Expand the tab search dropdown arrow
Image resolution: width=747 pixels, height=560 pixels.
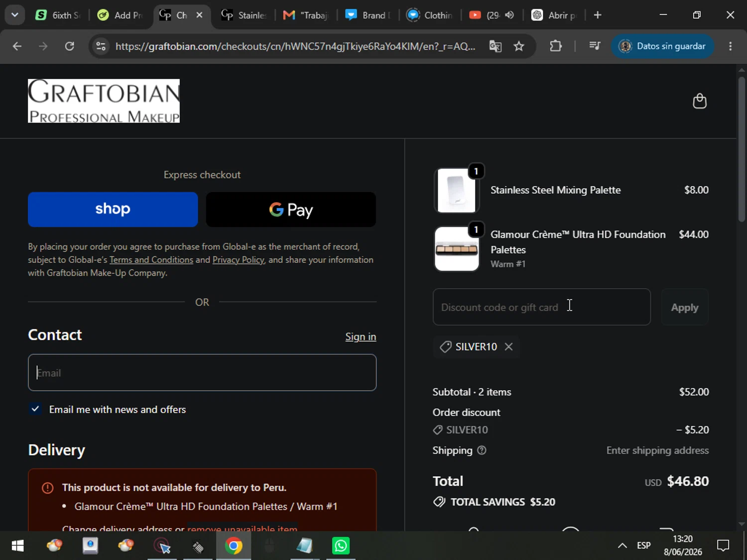coord(15,15)
